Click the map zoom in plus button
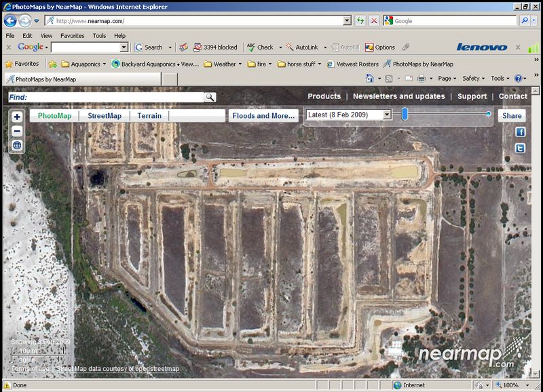Viewport: 543px width, 392px height. (17, 117)
